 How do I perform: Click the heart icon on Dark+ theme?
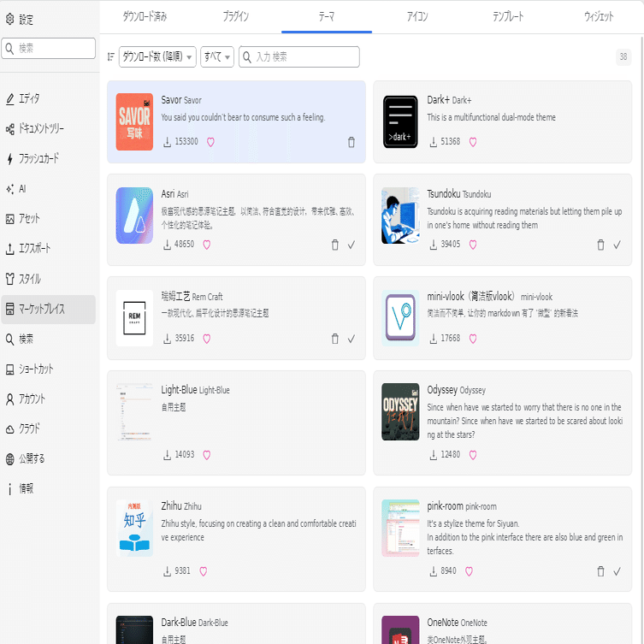(473, 142)
